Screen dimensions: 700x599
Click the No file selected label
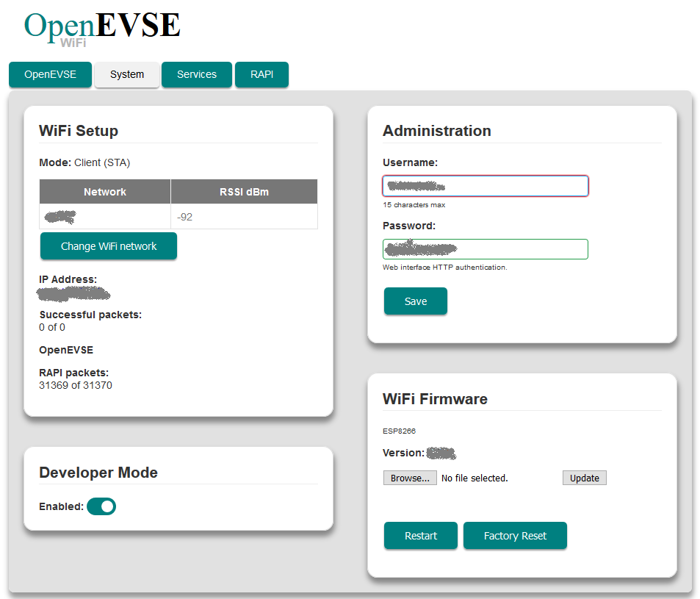click(475, 478)
